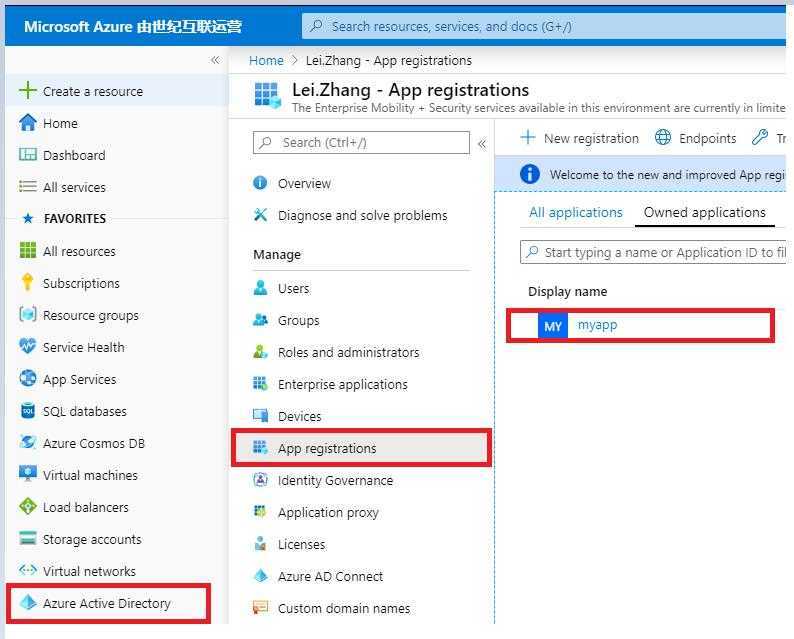Viewport: 794px width, 639px height.
Task: Collapse the left favorites sidebar
Action: pyautogui.click(x=215, y=60)
